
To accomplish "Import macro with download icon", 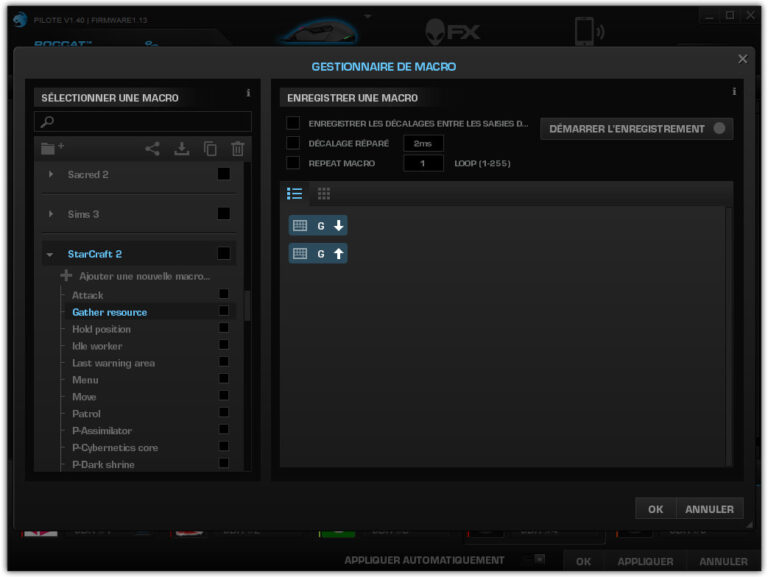I will pos(182,148).
